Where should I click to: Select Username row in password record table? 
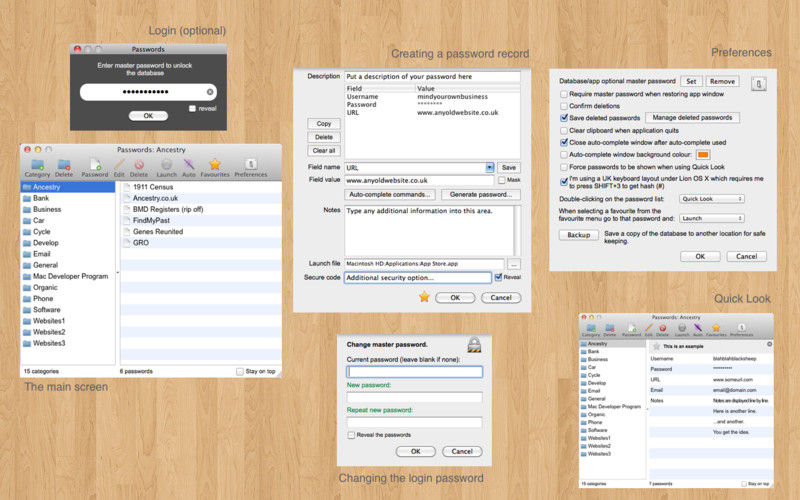click(x=432, y=96)
